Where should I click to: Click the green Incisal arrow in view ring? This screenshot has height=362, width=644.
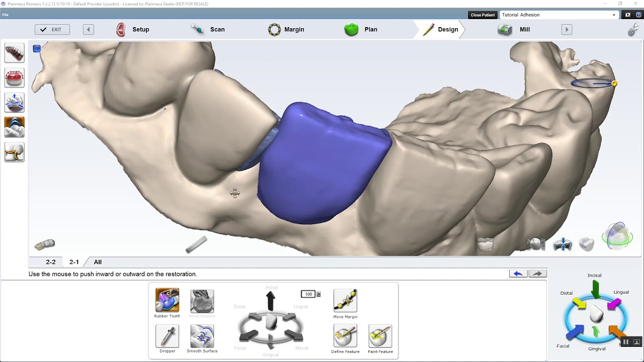click(x=595, y=289)
